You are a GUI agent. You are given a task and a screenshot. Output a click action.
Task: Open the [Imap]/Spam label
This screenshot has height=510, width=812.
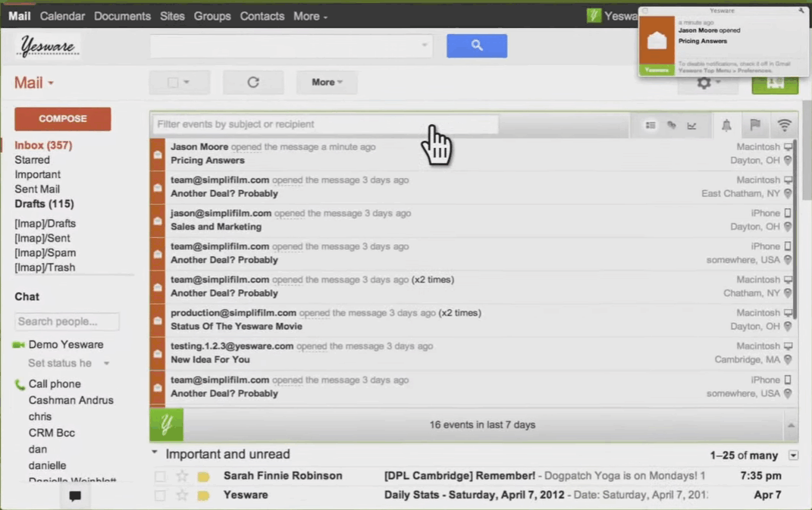click(x=45, y=253)
